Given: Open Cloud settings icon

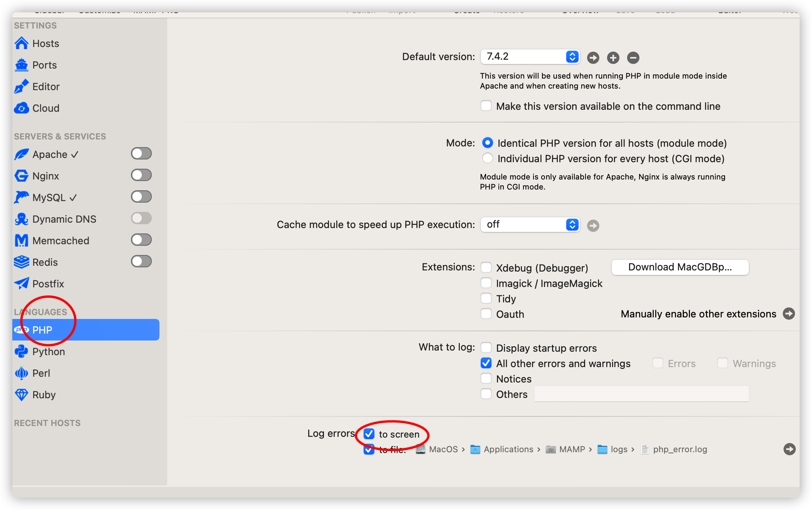Looking at the screenshot, I should 22,108.
